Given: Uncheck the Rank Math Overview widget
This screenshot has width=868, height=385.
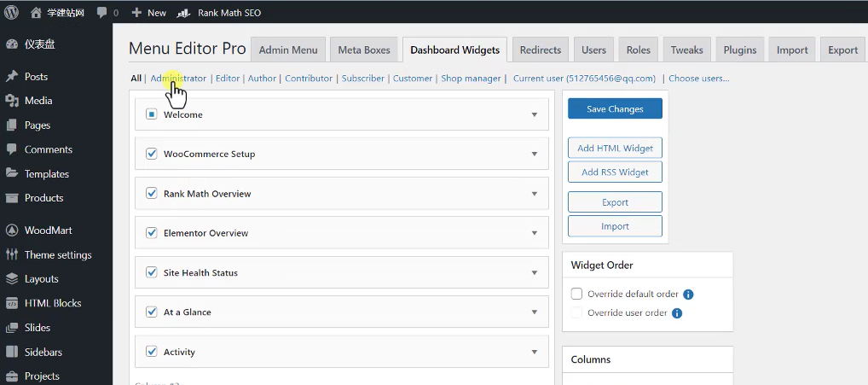Looking at the screenshot, I should point(152,193).
